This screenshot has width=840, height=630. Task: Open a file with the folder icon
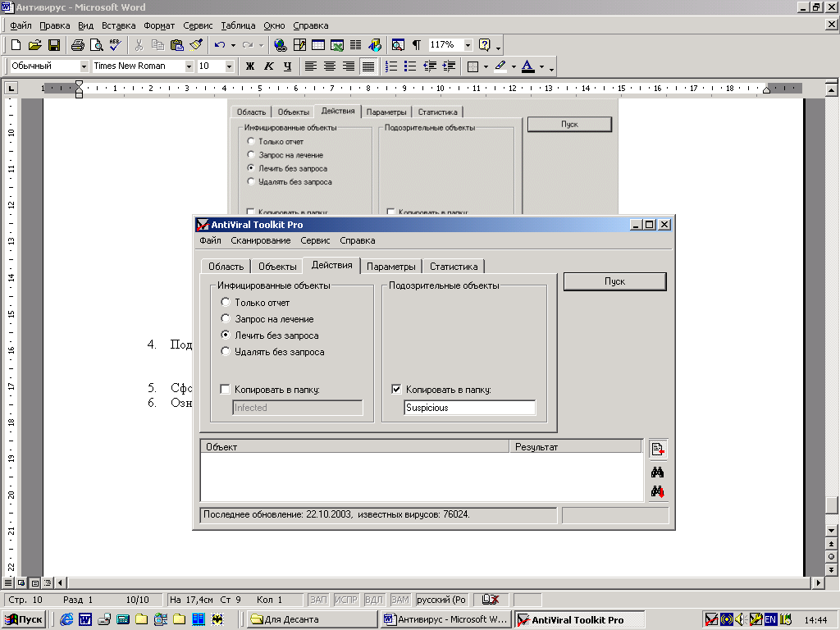click(34, 45)
